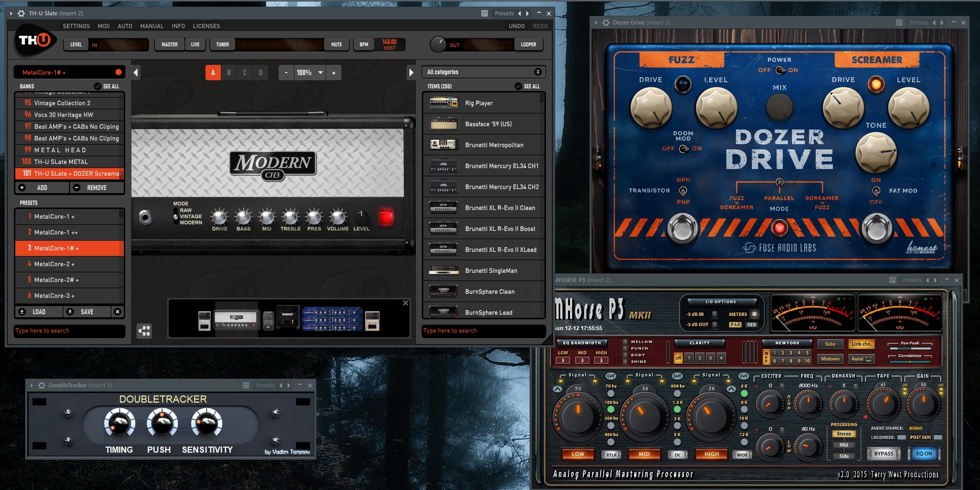This screenshot has height=490, width=980.
Task: Toggle EQ ON button in MHorse P3
Action: (x=924, y=454)
